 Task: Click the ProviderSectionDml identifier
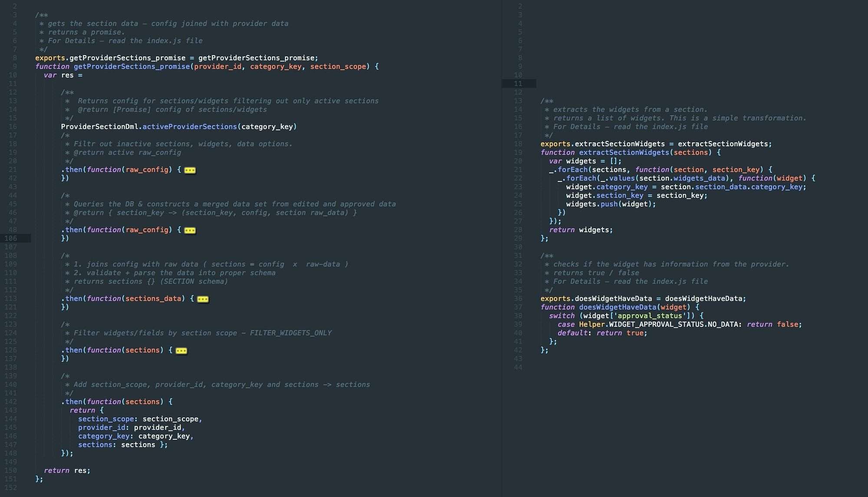pos(101,127)
